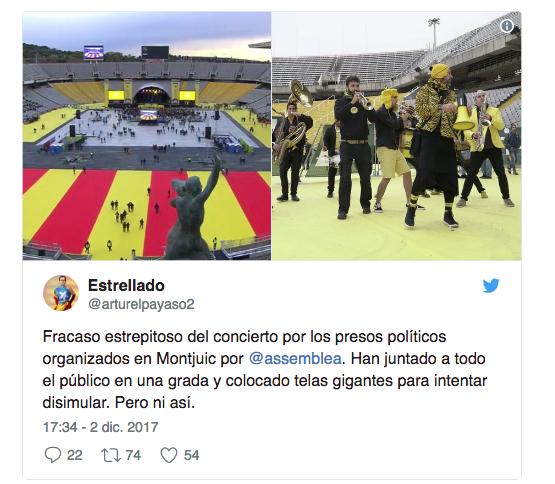Click the trumpet player in band photo
The height and width of the screenshot is (484, 555).
pyautogui.click(x=354, y=147)
